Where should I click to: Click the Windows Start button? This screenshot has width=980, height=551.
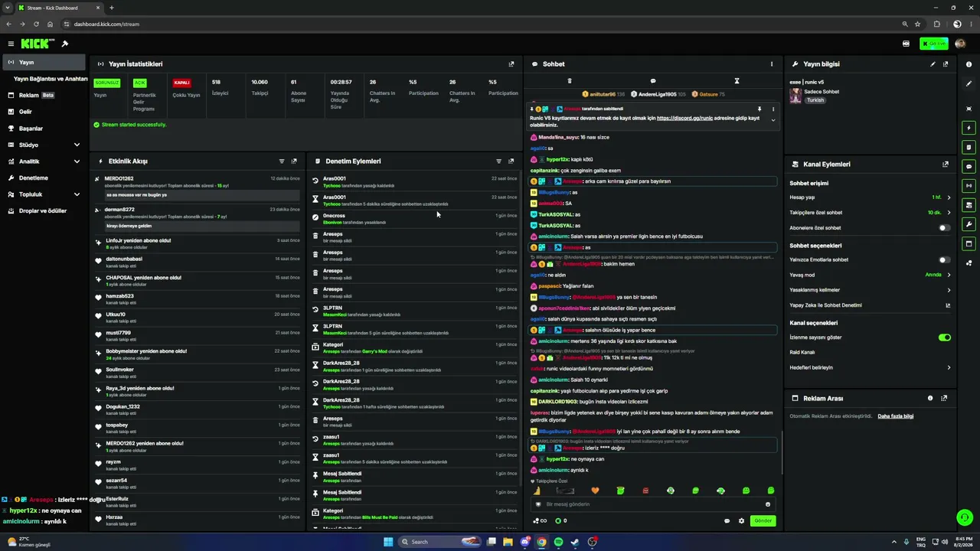tap(388, 542)
